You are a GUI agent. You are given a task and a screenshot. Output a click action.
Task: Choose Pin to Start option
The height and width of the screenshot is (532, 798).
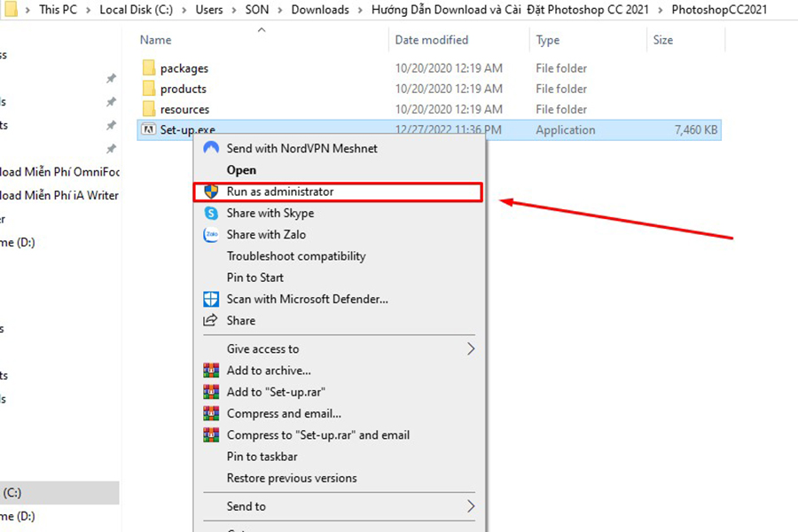click(254, 278)
